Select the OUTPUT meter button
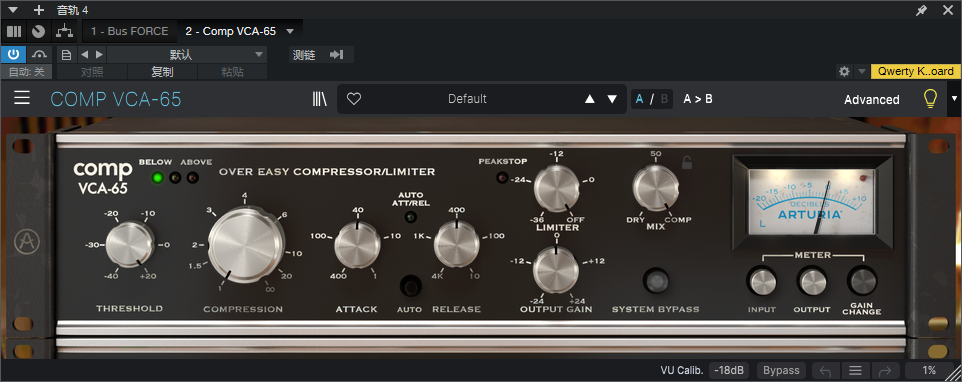 (812, 281)
